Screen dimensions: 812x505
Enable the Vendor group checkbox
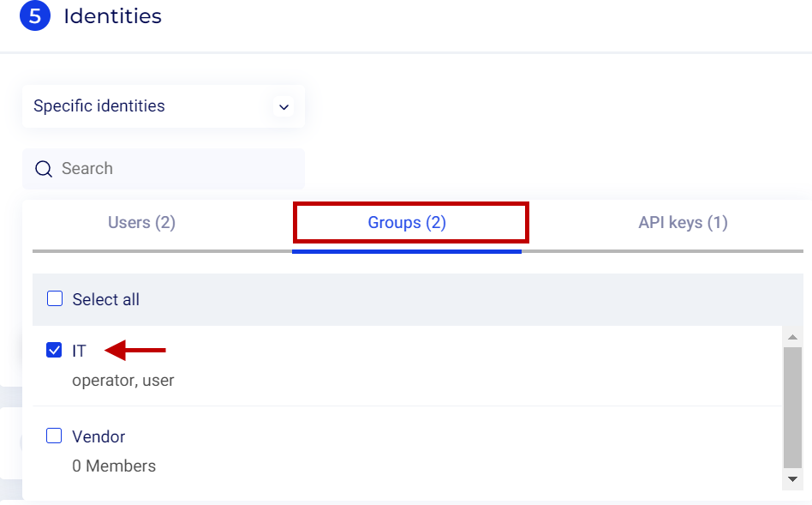click(55, 436)
